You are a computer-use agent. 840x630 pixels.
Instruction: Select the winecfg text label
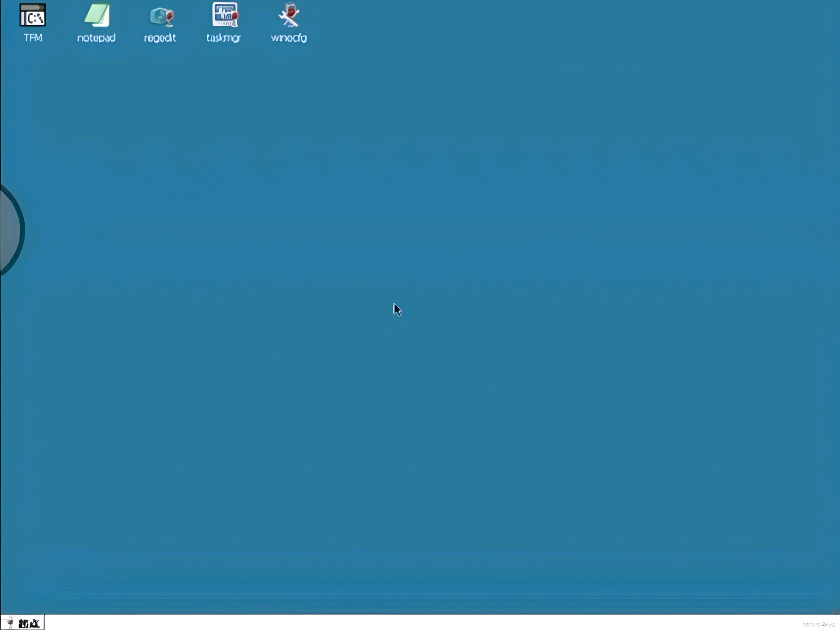289,38
